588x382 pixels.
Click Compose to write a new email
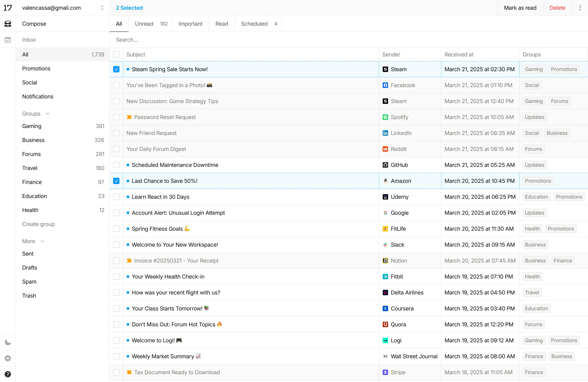pos(63,24)
